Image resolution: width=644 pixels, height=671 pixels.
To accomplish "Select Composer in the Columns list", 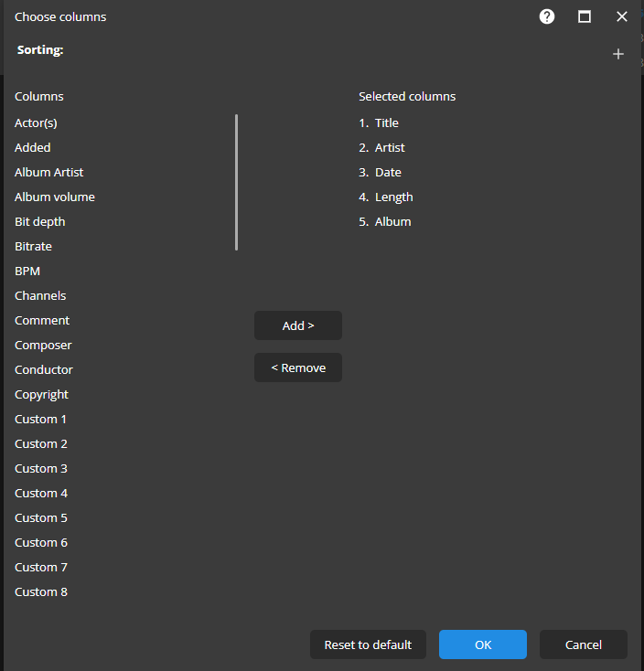I will (x=43, y=345).
